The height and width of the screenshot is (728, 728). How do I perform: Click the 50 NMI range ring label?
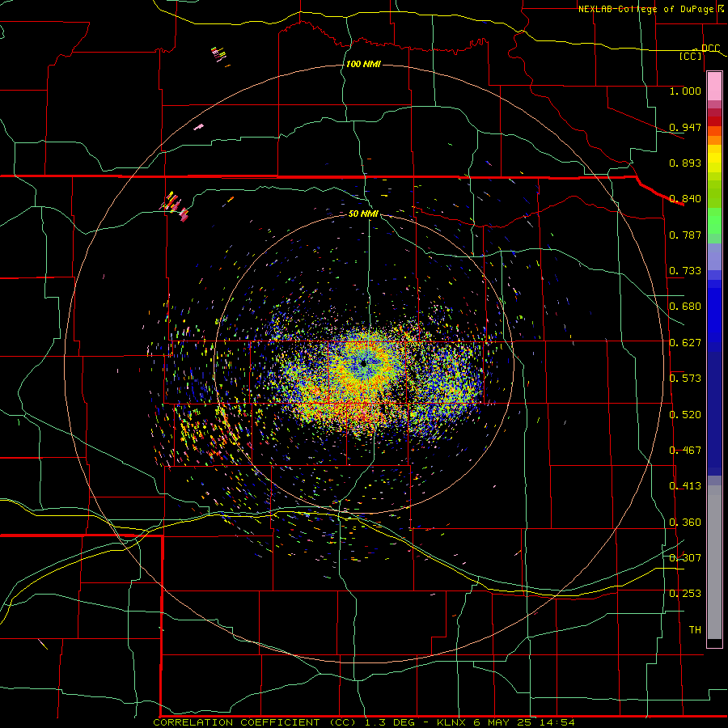pyautogui.click(x=363, y=214)
